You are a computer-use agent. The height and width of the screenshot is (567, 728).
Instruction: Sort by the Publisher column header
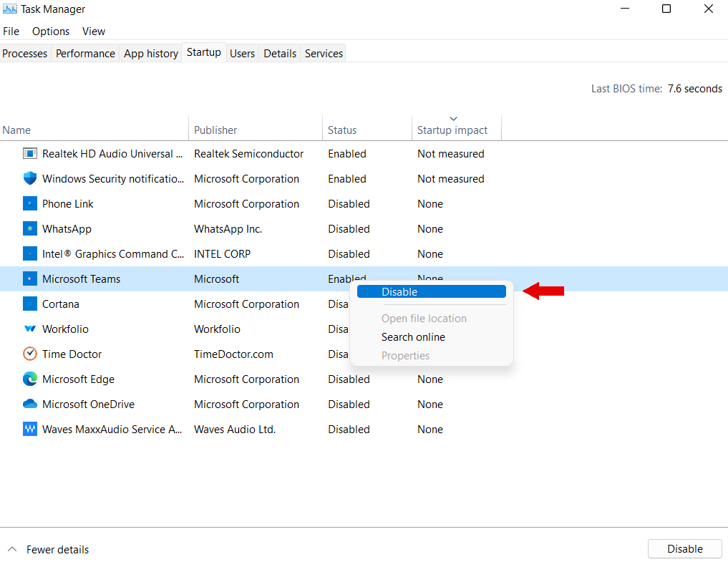[x=256, y=128]
